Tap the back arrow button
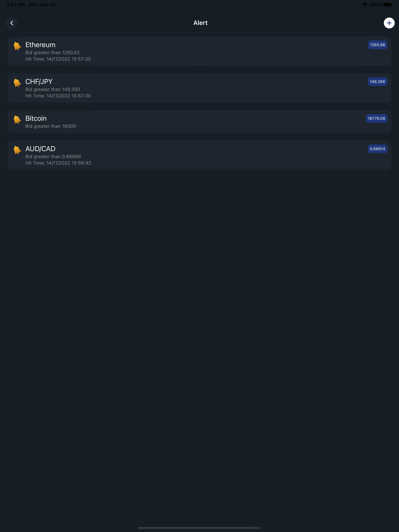Screen dimensions: 399x532 click(11, 23)
